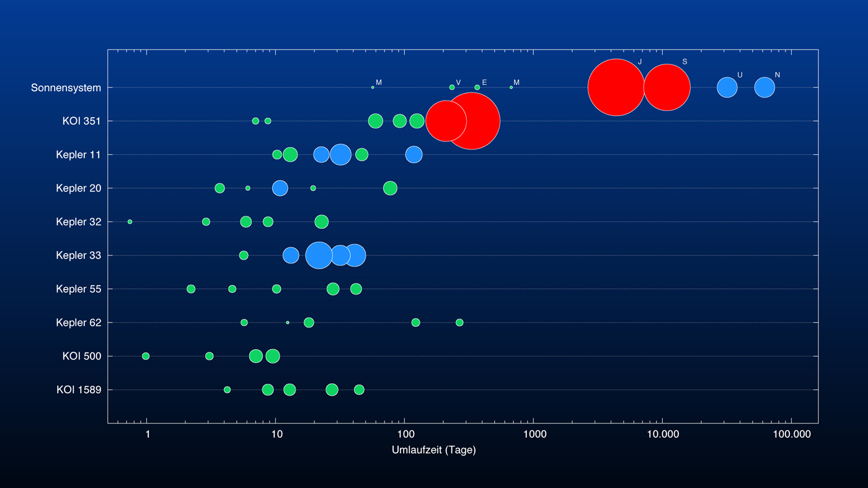Click the KOI 1589 row label
The height and width of the screenshot is (488, 868).
(79, 390)
